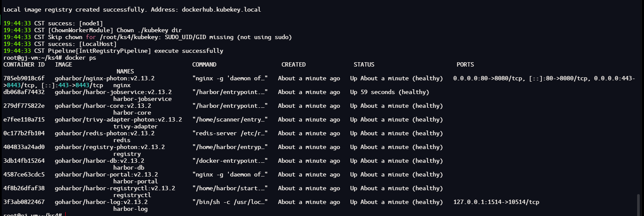The width and height of the screenshot is (644, 216).
Task: Click the goharbor/redis-photon:v2.13.2 image name
Action: [x=105, y=133]
